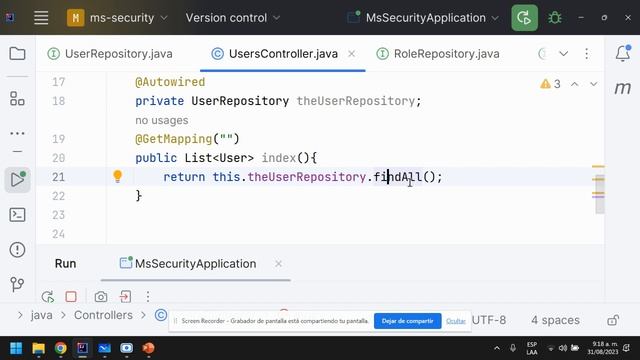The height and width of the screenshot is (360, 640).
Task: Open the Windows Start menu
Action: click(16, 348)
